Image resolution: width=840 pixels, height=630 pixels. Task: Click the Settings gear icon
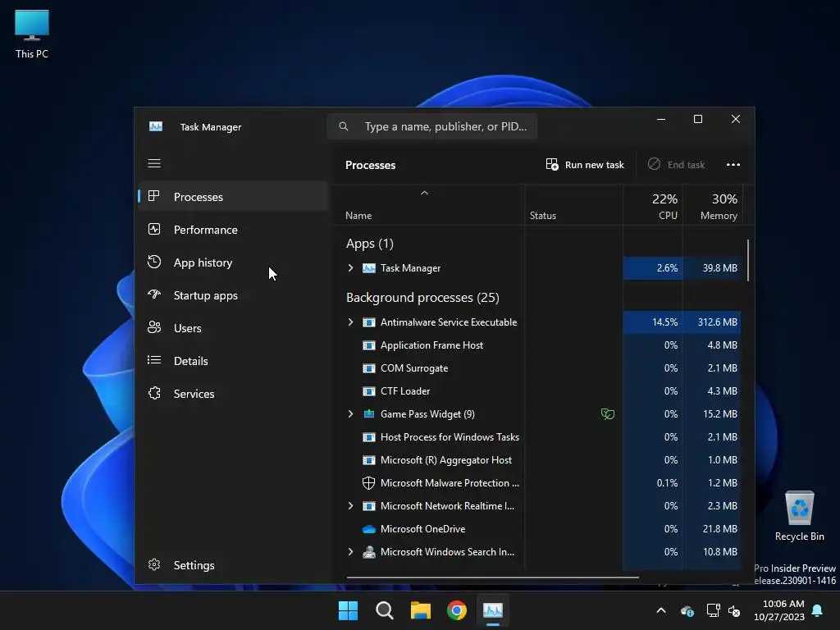tap(153, 564)
